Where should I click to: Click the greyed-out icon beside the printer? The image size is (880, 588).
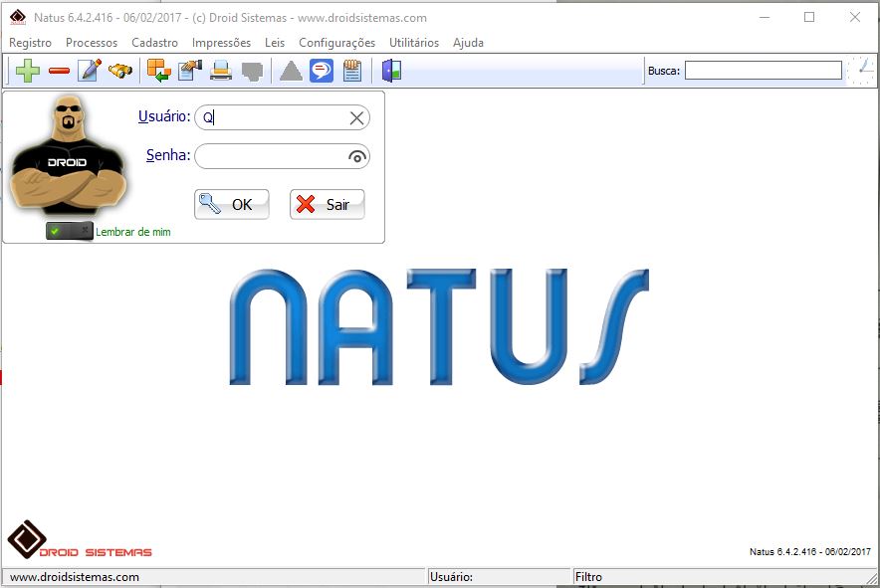point(252,72)
